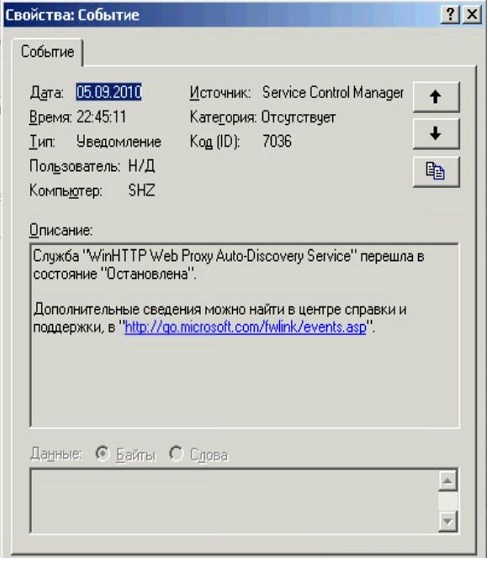Go to previous event with up arrow

(x=436, y=97)
